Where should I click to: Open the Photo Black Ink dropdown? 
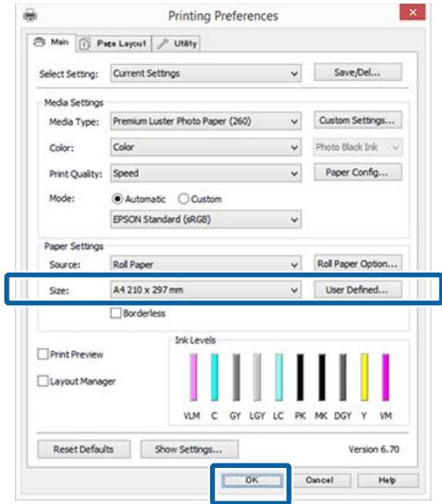pyautogui.click(x=358, y=147)
